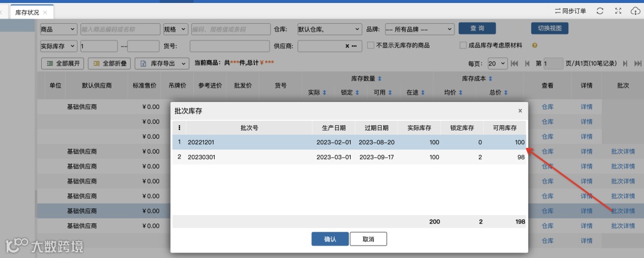Click the 取消 button in dialog

(x=369, y=239)
